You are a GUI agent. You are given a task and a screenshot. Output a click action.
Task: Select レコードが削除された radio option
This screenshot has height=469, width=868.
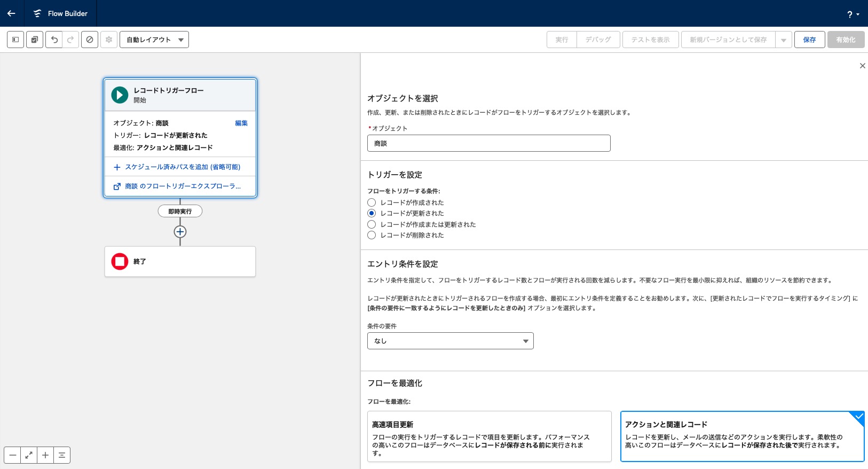coord(372,235)
